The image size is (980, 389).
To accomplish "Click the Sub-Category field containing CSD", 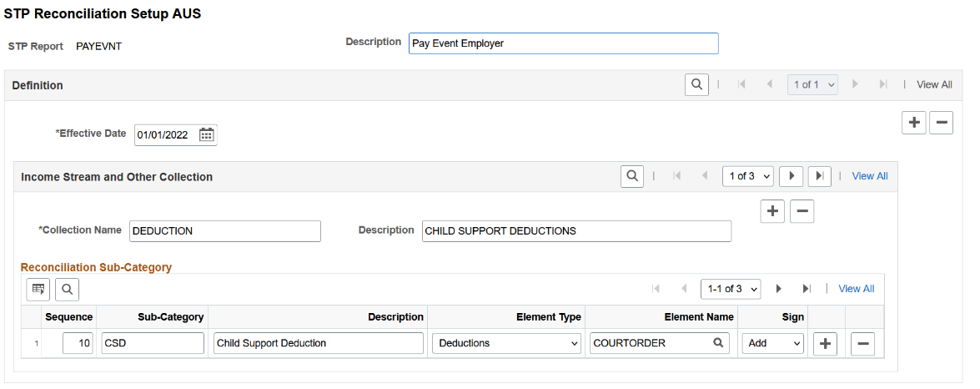I will tap(153, 343).
